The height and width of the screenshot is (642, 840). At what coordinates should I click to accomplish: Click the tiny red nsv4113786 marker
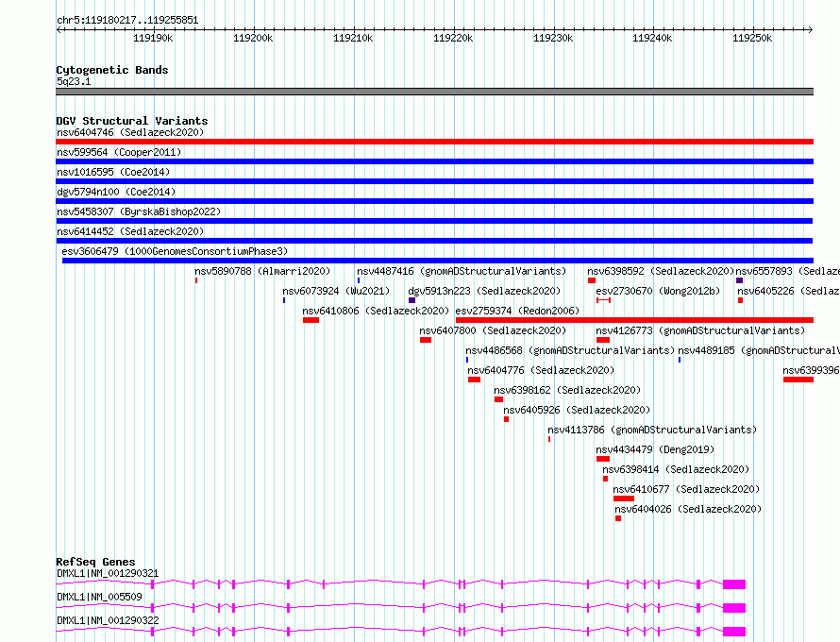(549, 439)
